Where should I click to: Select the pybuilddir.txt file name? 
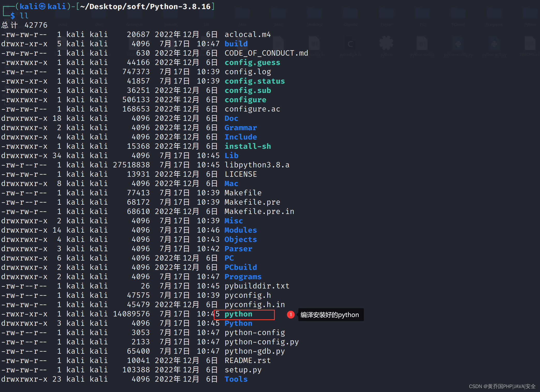click(x=257, y=286)
